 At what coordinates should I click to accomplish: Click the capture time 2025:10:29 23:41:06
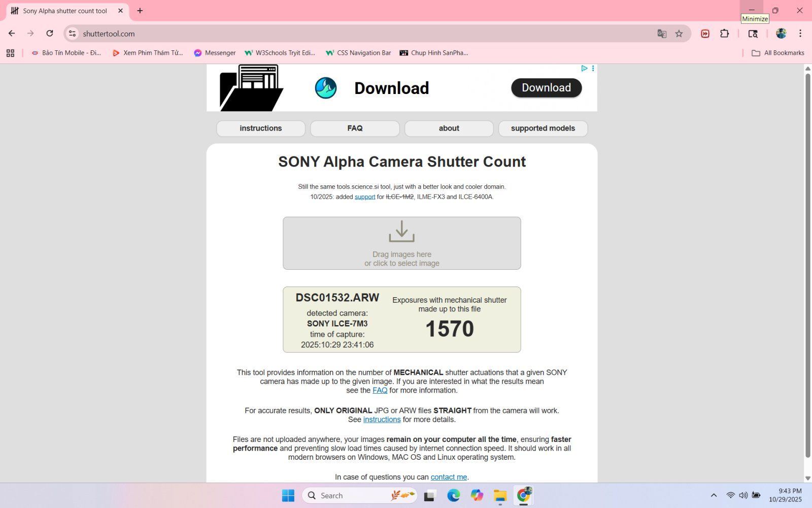pos(337,345)
